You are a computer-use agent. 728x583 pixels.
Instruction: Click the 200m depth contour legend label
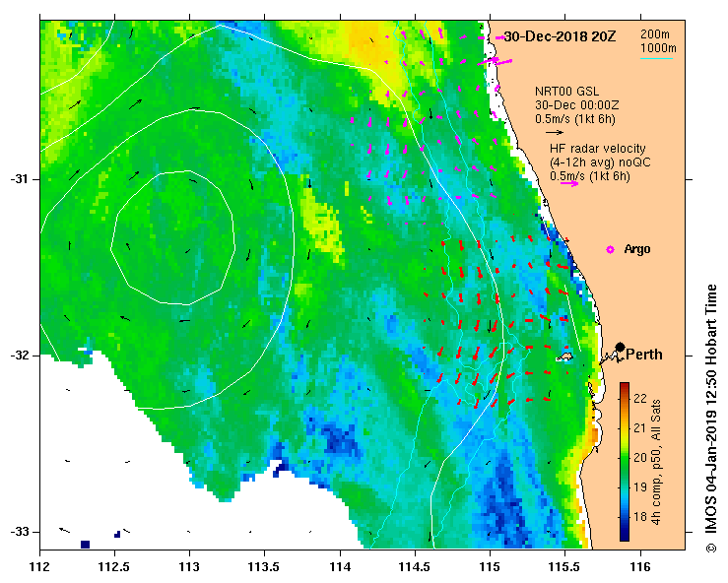click(655, 34)
